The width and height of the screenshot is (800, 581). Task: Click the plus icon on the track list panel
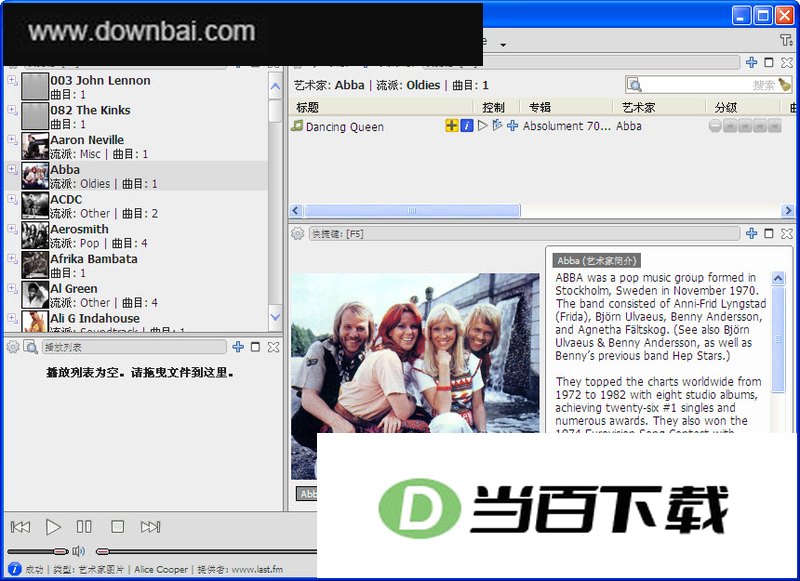pos(752,62)
